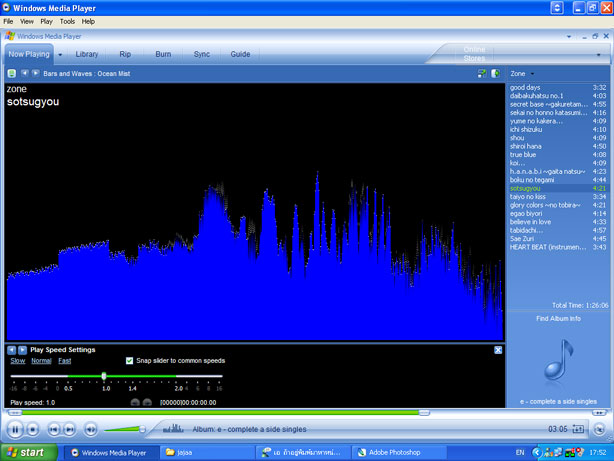Click the previous frame button
The width and height of the screenshot is (614, 461).
pos(135,402)
